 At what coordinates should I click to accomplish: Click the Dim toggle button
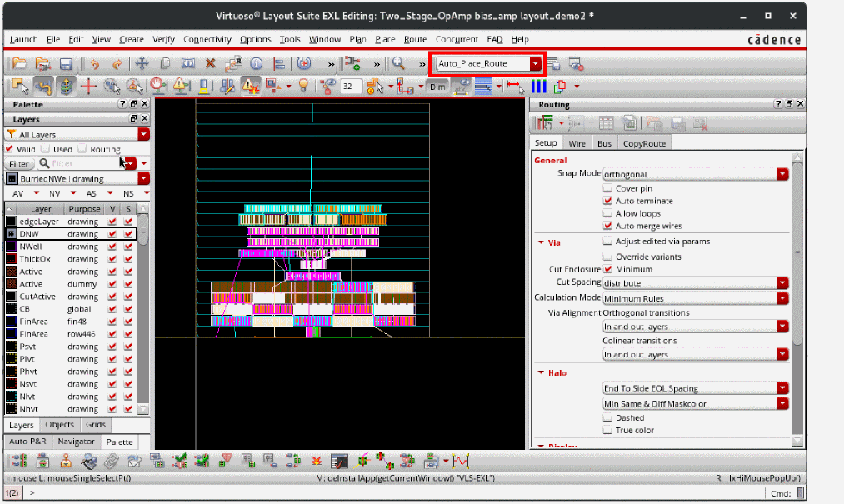pos(438,86)
